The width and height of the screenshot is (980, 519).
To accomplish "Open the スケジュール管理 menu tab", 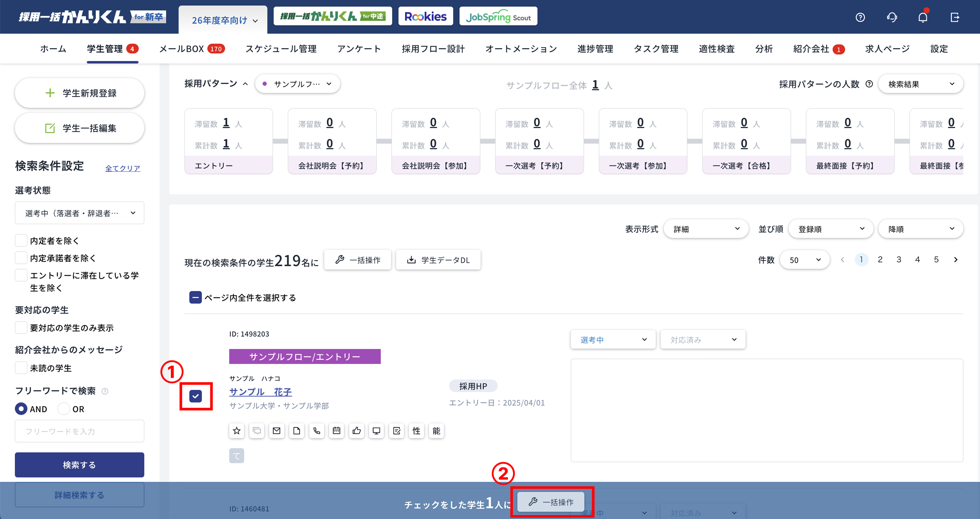I will pyautogui.click(x=281, y=49).
